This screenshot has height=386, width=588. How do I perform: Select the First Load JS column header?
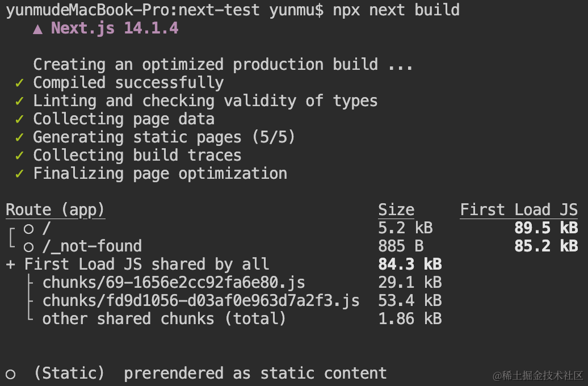[519, 209]
